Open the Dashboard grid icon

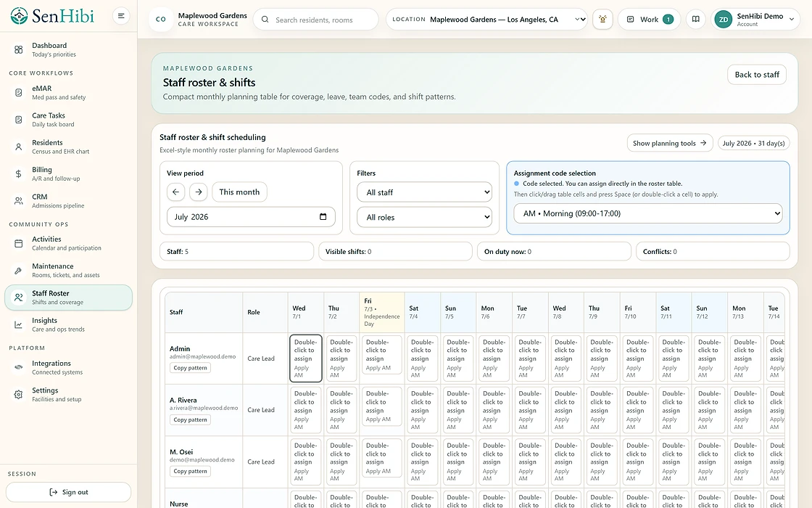19,50
